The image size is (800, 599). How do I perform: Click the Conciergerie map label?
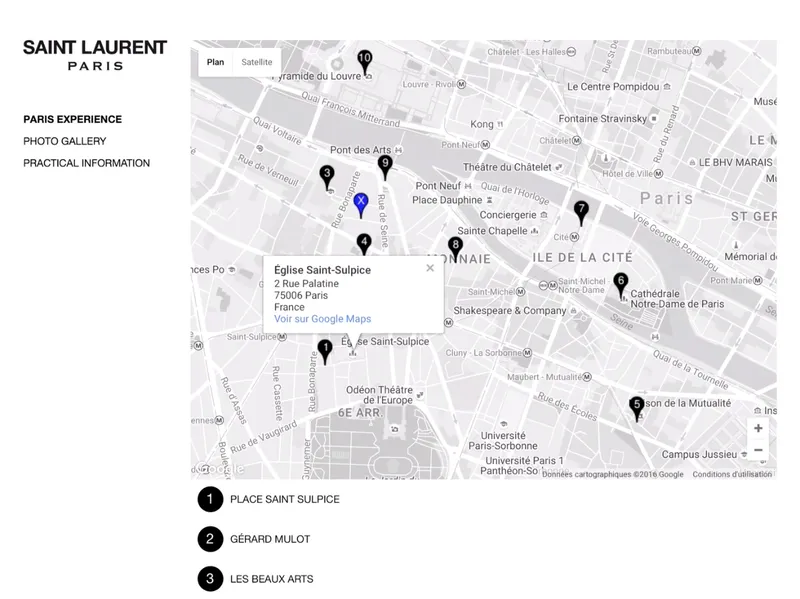[x=508, y=215]
